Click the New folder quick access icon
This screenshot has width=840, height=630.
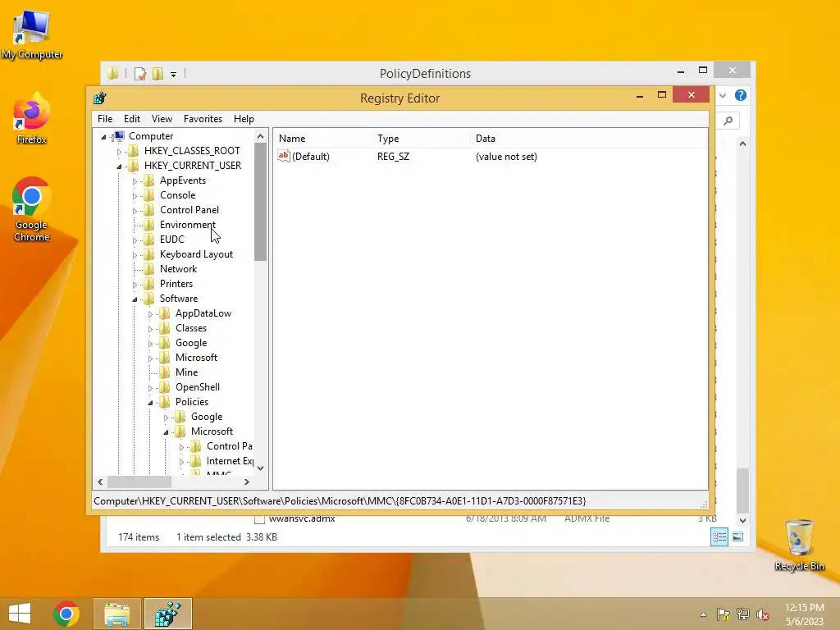[x=157, y=73]
